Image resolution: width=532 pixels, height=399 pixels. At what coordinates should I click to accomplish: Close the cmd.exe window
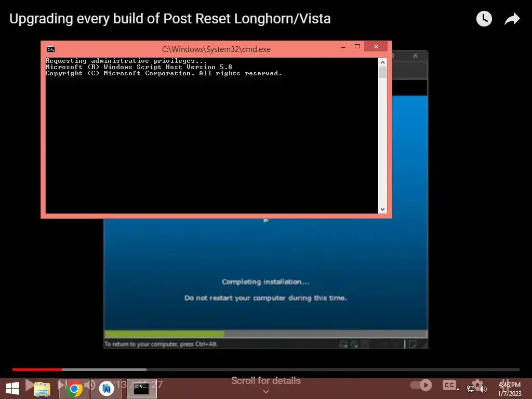tap(376, 46)
